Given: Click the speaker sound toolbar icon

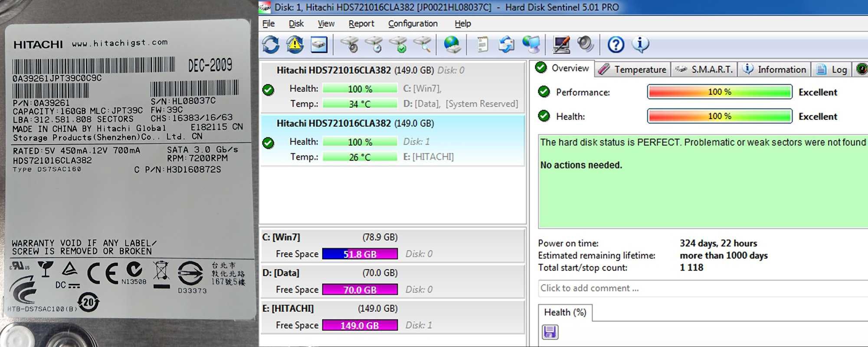Looking at the screenshot, I should pyautogui.click(x=585, y=44).
